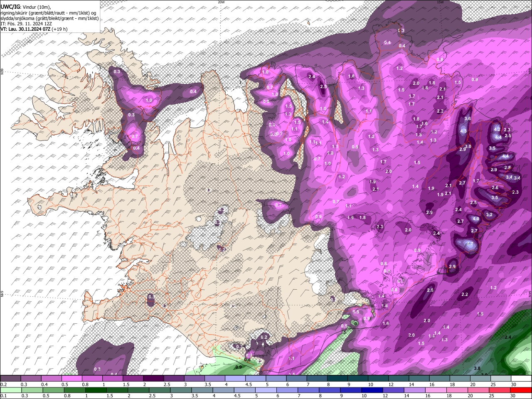
Task: Select the darkest green 1 rain legend swatch
Action: pos(96,390)
